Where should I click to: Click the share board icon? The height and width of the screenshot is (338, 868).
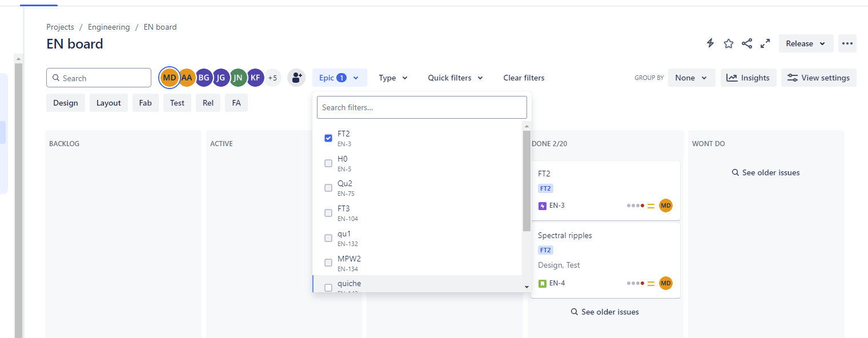tap(747, 43)
